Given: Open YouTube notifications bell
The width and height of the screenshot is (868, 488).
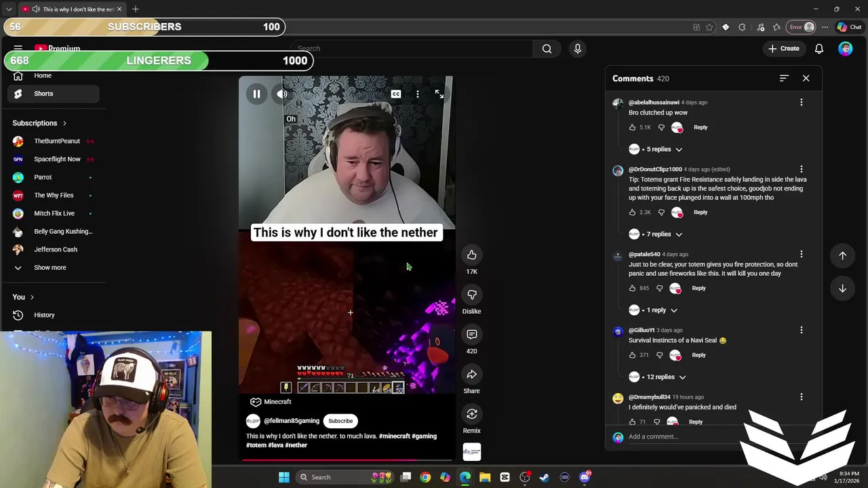Looking at the screenshot, I should coord(819,49).
